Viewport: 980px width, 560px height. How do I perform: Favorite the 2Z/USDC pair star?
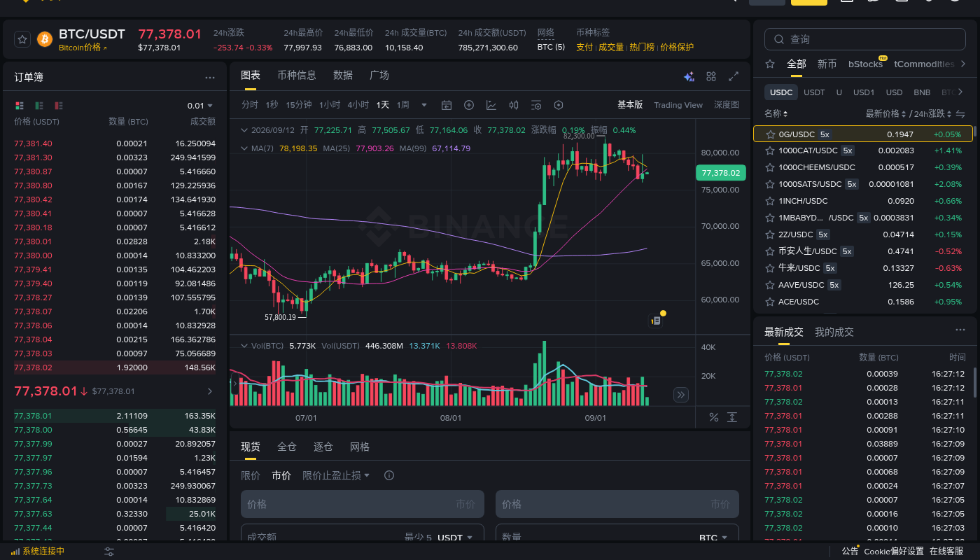[771, 234]
